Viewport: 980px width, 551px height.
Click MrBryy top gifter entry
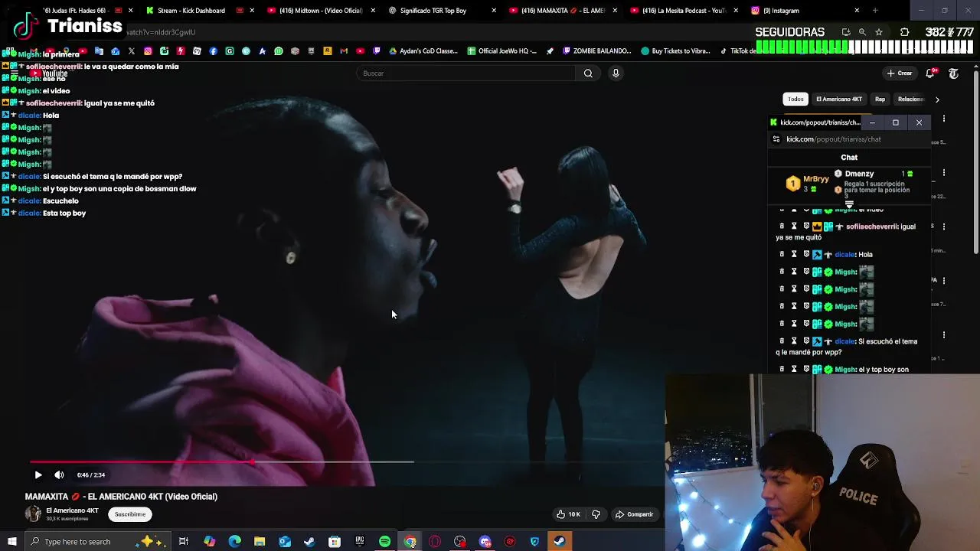point(808,183)
